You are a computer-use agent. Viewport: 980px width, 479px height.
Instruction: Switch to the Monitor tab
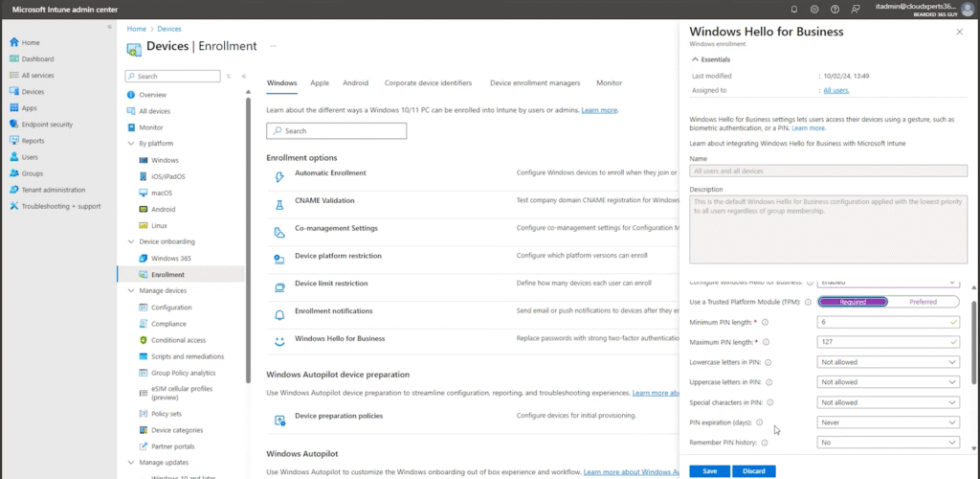coord(610,83)
